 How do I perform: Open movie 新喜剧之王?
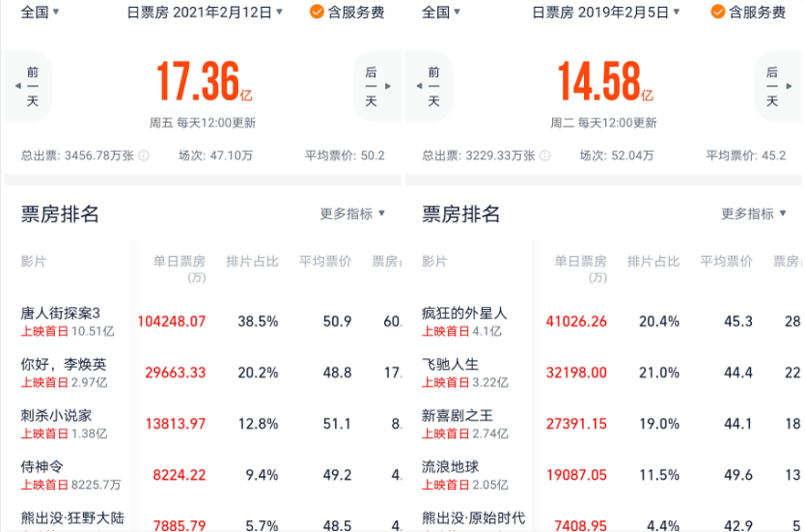coord(458,415)
